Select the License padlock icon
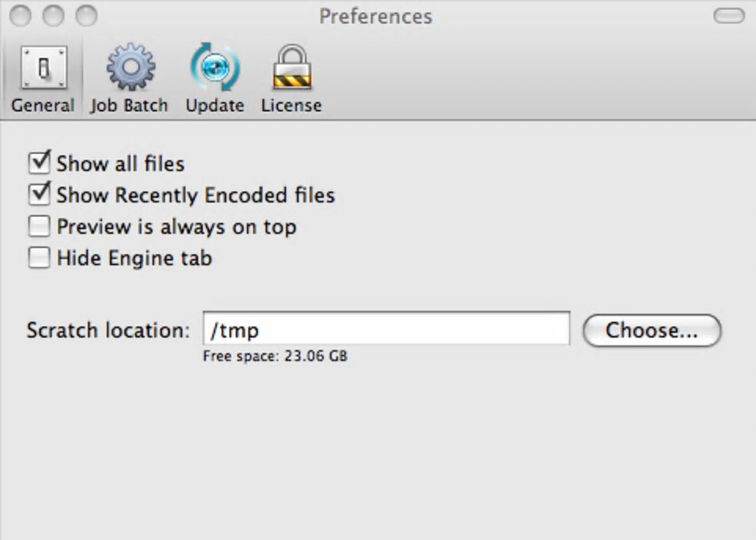756x540 pixels. (x=291, y=68)
